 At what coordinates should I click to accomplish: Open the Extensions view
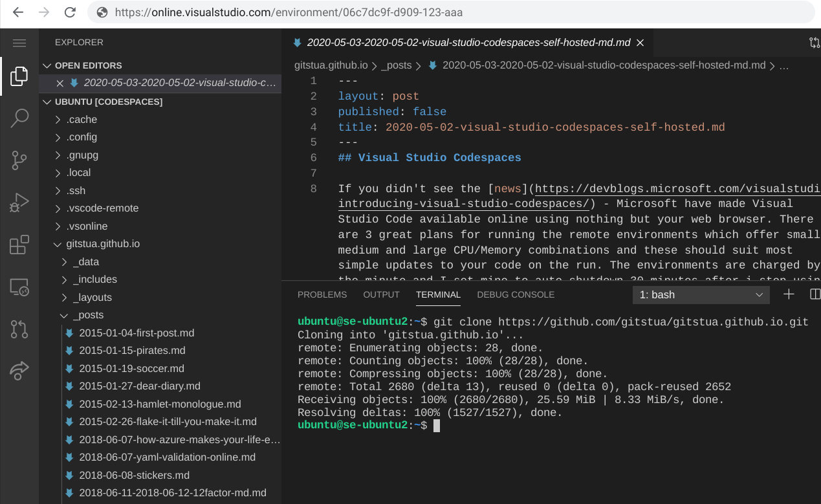[19, 245]
